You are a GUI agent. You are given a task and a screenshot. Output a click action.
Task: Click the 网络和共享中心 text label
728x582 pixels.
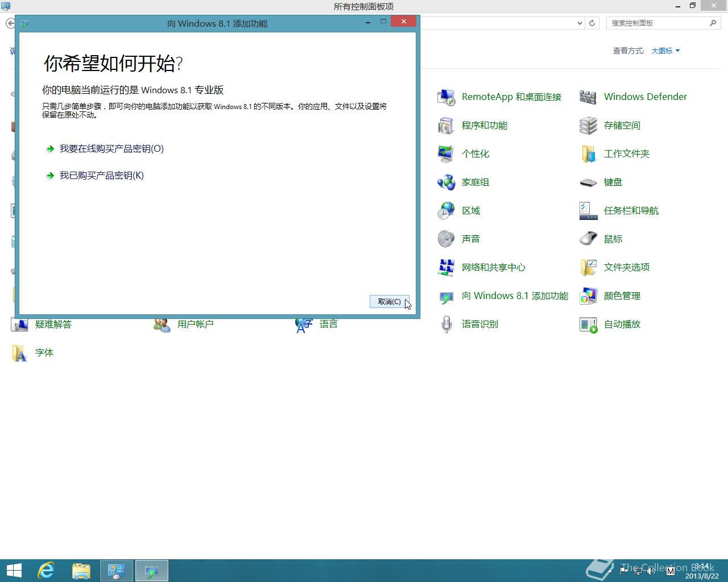click(494, 268)
